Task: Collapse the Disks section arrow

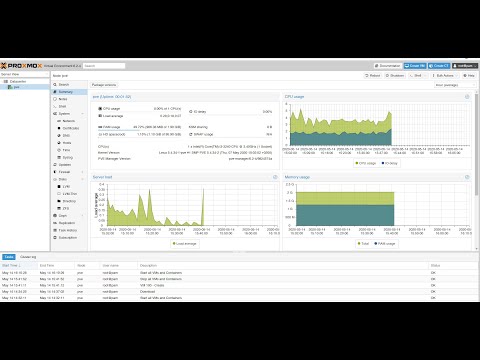Action: 82,179
